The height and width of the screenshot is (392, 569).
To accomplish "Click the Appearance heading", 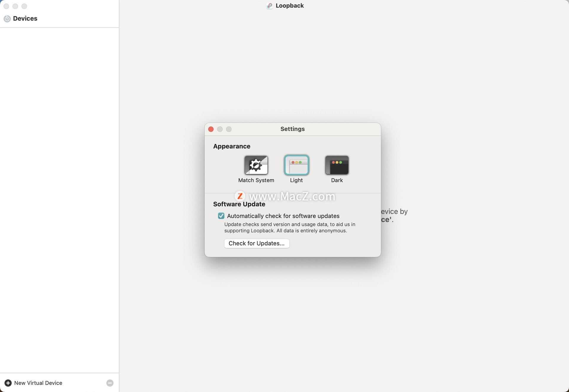I will click(232, 146).
